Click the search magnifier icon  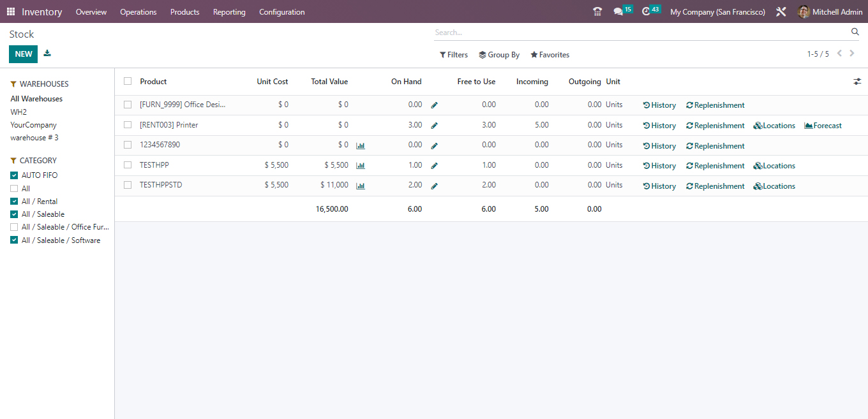855,31
